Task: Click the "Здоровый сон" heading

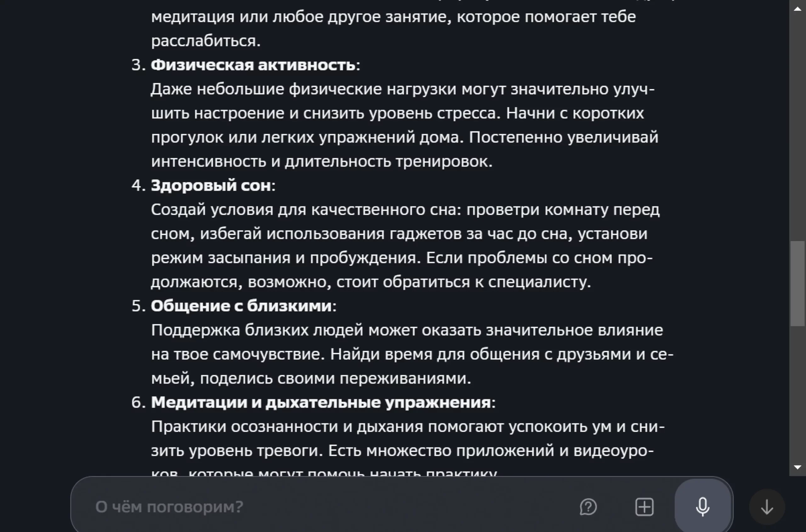Action: [211, 186]
